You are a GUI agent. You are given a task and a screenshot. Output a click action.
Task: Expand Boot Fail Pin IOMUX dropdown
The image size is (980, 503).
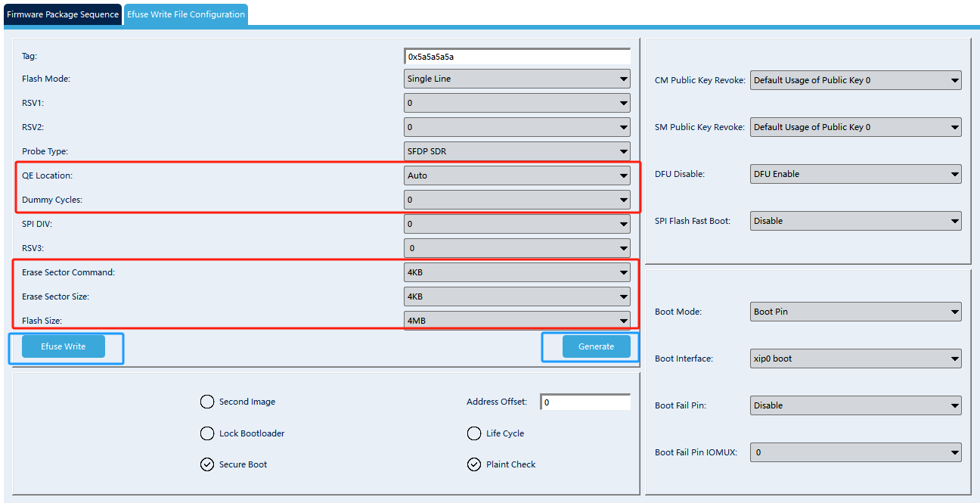[x=856, y=452]
